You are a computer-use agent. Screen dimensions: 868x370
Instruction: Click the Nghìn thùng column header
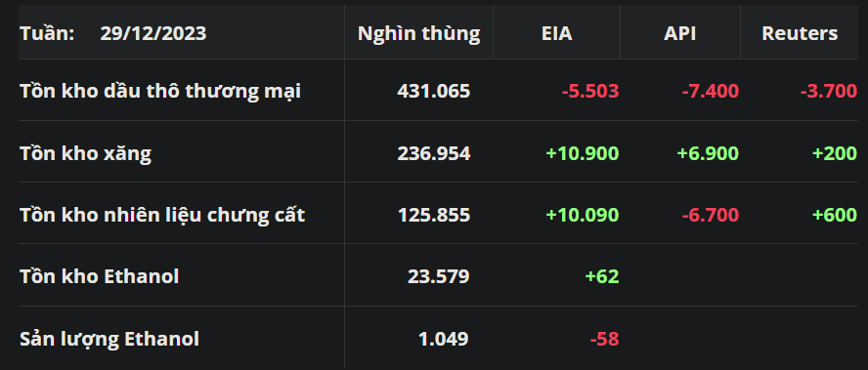click(x=418, y=34)
